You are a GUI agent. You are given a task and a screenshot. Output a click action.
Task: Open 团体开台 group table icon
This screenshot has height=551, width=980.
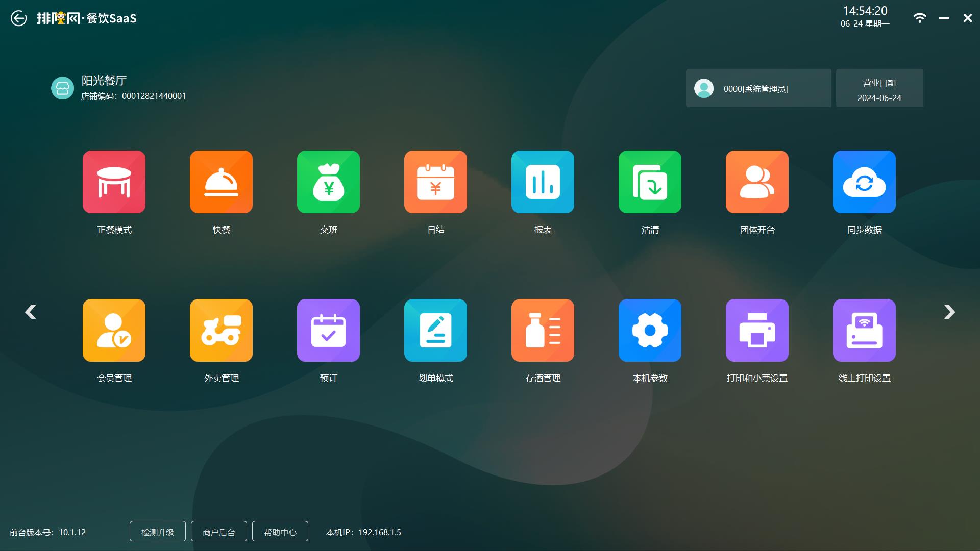757,182
